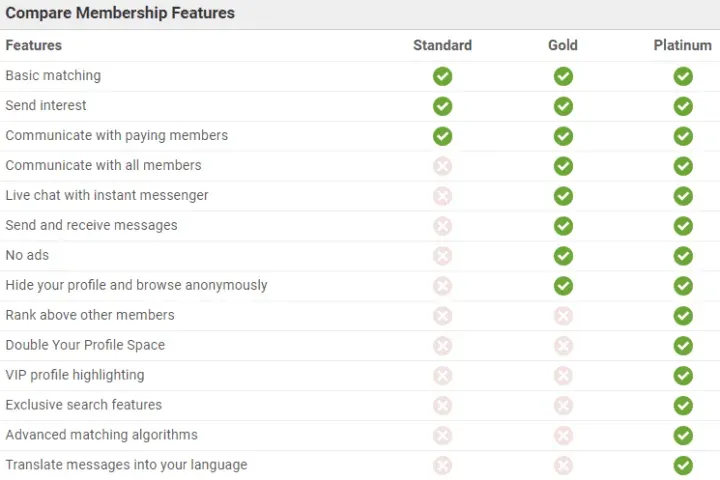Click the Compare Membership Features heading
This screenshot has height=480, width=720.
(120, 14)
